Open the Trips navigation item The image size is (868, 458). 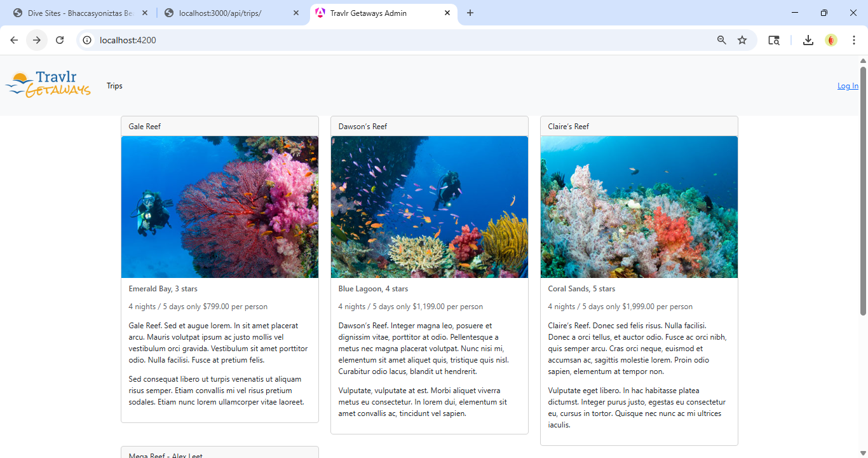[114, 86]
